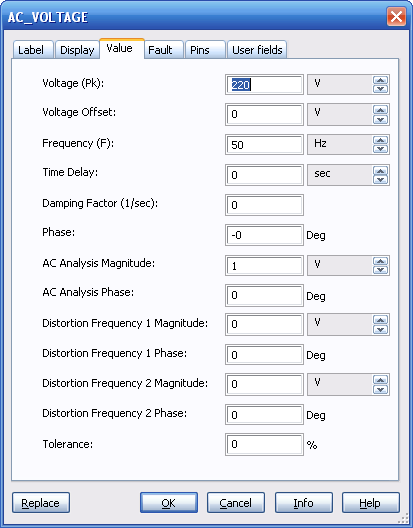Confirm with the OK button

(x=169, y=503)
